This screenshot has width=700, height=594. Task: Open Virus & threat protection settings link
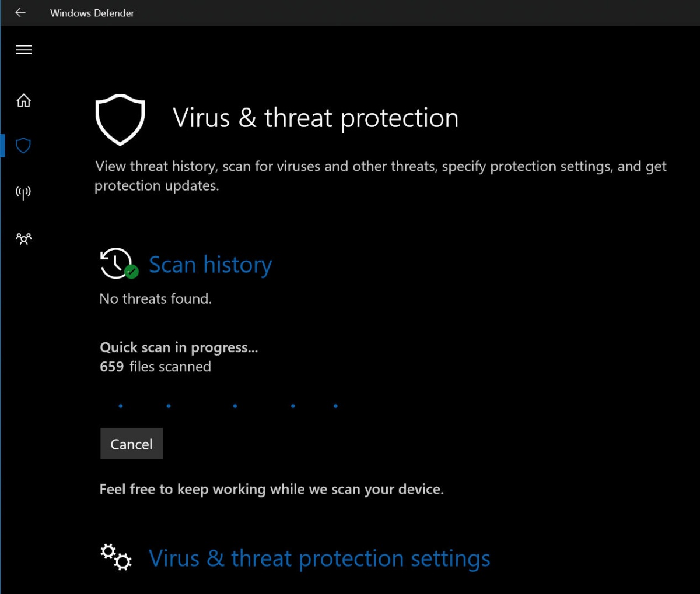(320, 558)
